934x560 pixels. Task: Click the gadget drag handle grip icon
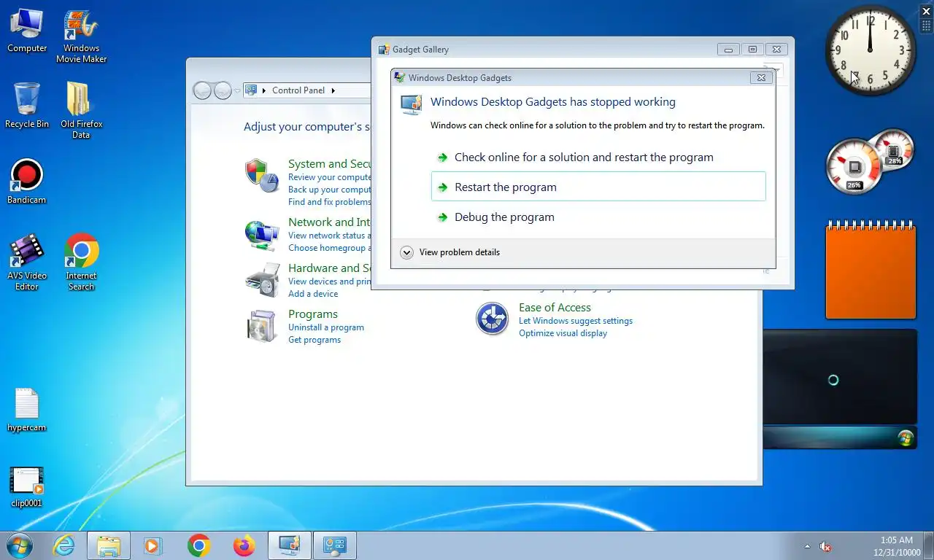click(x=927, y=26)
